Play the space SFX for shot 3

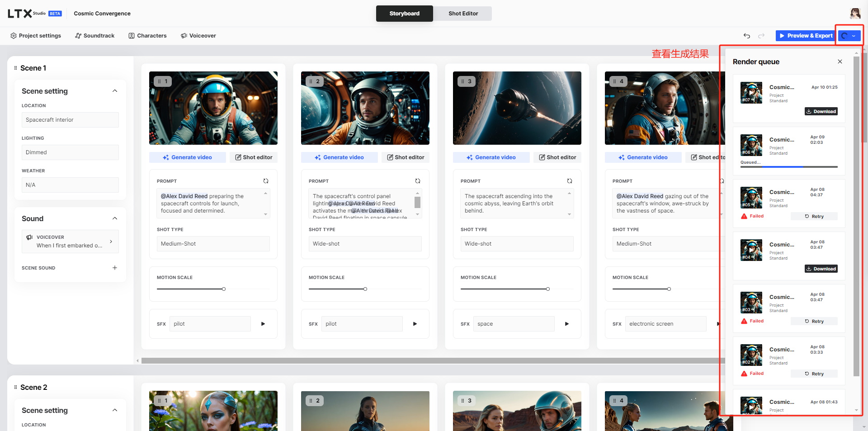(567, 324)
